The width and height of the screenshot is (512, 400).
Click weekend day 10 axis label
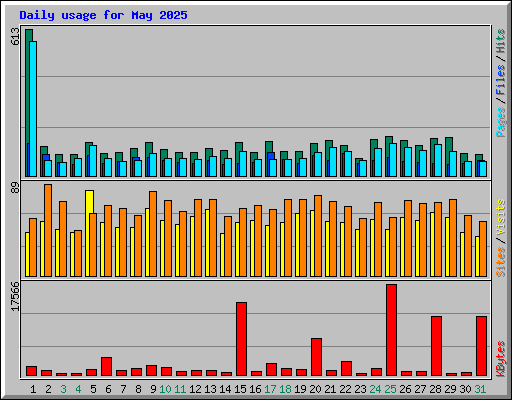coord(165,389)
